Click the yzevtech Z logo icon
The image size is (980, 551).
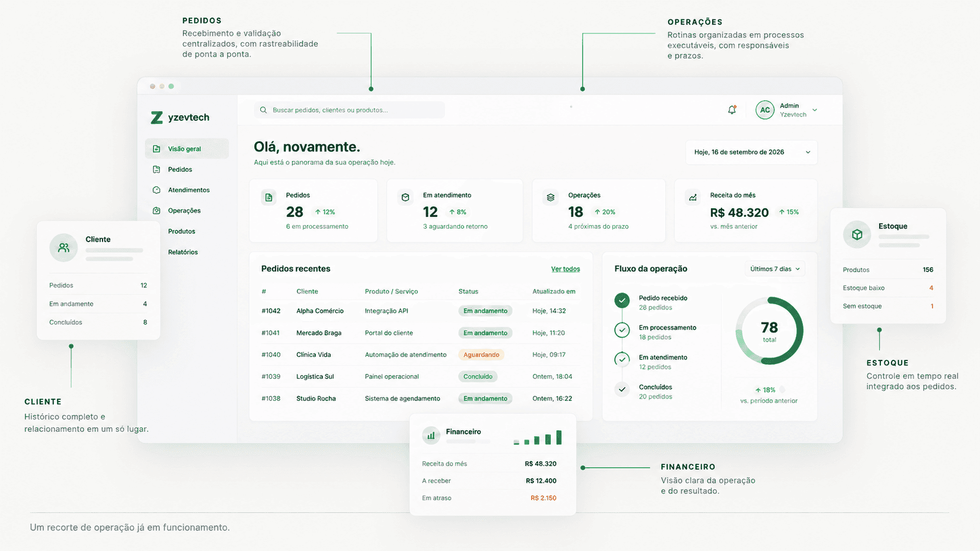point(156,118)
